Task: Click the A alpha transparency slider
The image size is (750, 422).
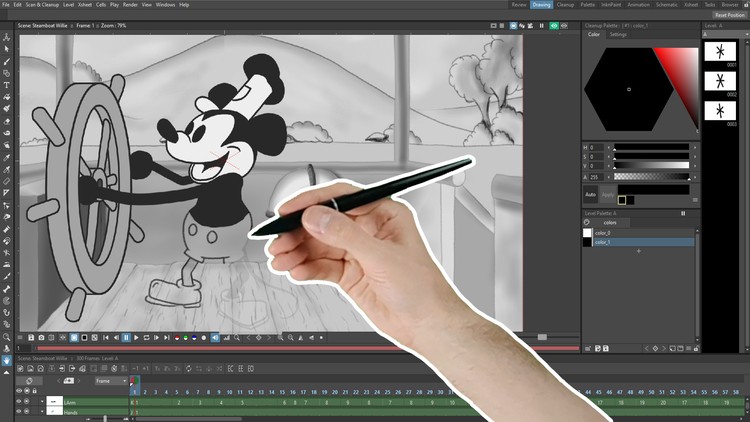Action: pyautogui.click(x=651, y=177)
